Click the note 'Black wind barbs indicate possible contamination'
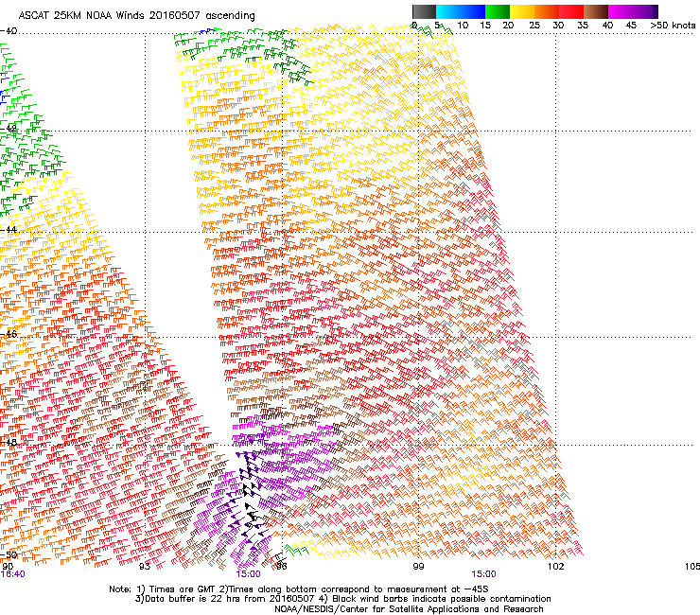 point(442,599)
